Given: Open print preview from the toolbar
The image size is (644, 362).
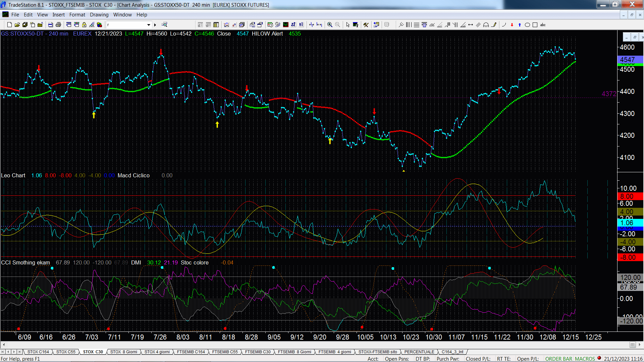Looking at the screenshot, I should [50, 25].
